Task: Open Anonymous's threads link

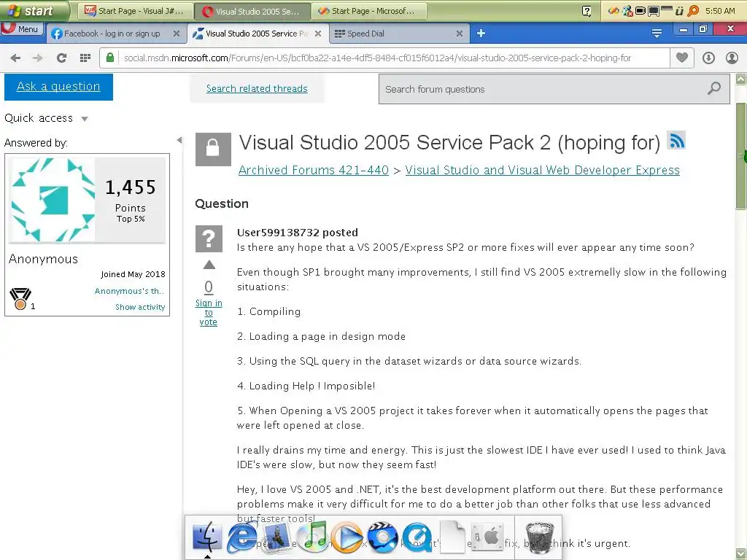Action: click(x=129, y=291)
